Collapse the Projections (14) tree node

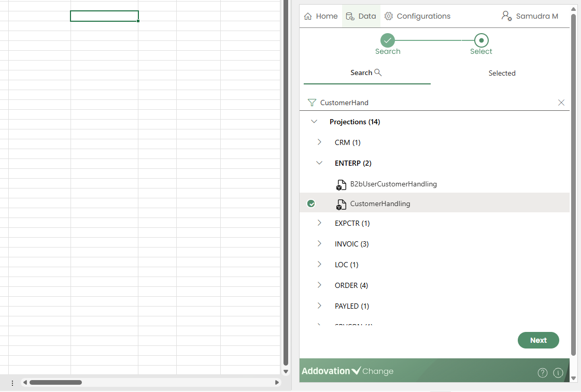[314, 122]
